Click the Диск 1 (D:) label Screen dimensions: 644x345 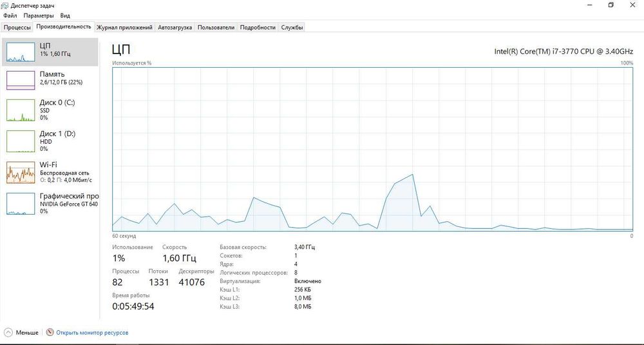[x=57, y=133]
